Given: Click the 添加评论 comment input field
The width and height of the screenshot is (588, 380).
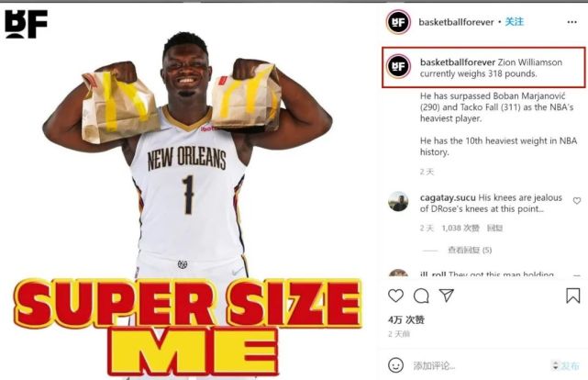Looking at the screenshot, I should click(478, 365).
